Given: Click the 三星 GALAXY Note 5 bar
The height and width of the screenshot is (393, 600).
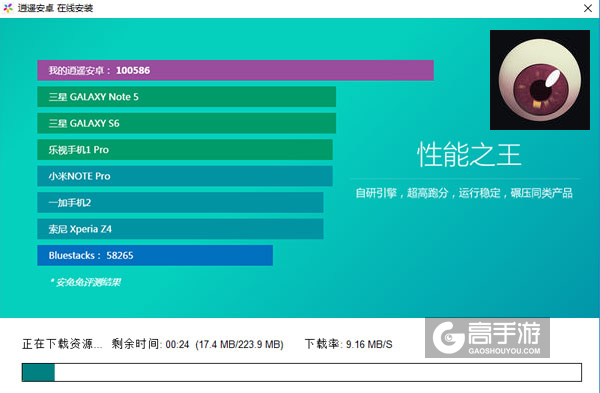Looking at the screenshot, I should [186, 97].
